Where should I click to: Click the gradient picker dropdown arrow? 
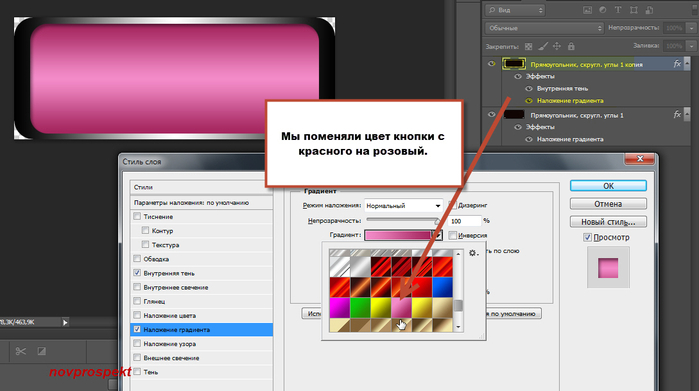[x=438, y=235]
